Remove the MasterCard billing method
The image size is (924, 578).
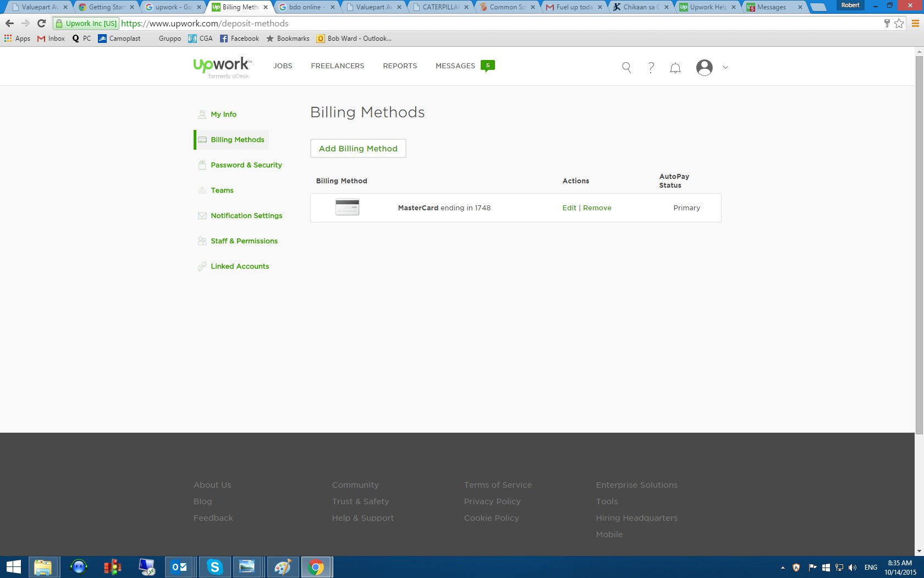[597, 208]
